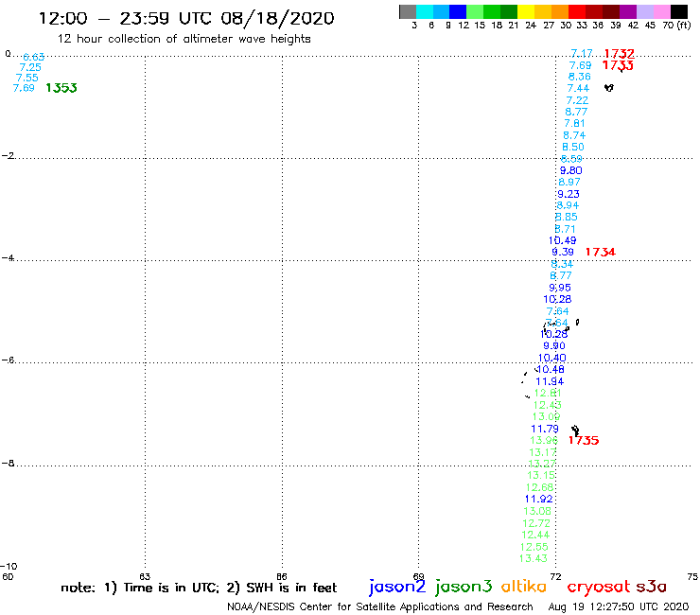This screenshot has width=700, height=615.
Task: Click the 13.17 wave height value
Action: pos(543,452)
